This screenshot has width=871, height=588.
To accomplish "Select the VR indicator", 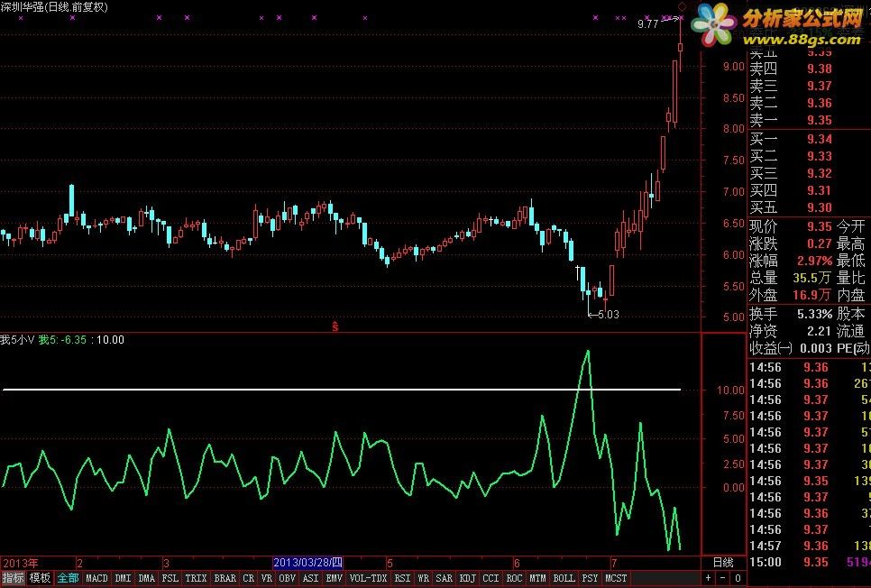I will pyautogui.click(x=267, y=579).
